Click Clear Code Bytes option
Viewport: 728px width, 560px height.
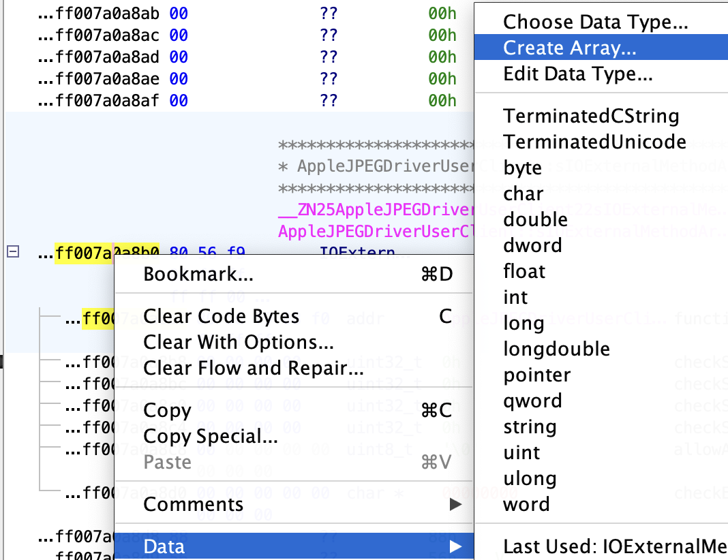click(x=222, y=317)
